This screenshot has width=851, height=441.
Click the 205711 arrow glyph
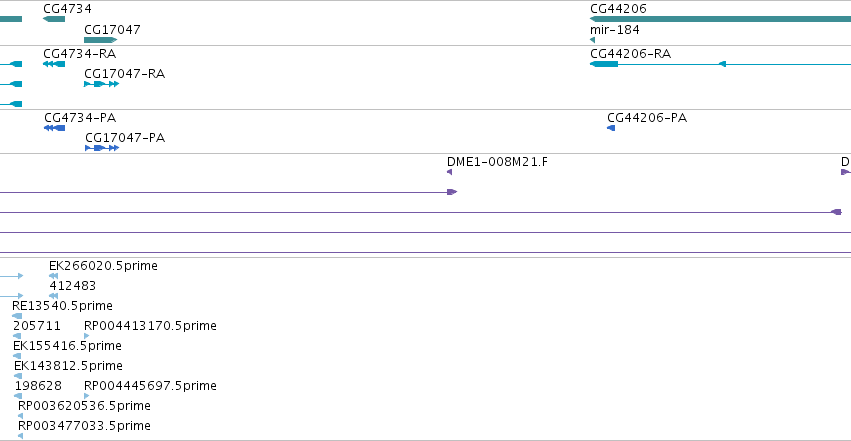coord(17,336)
